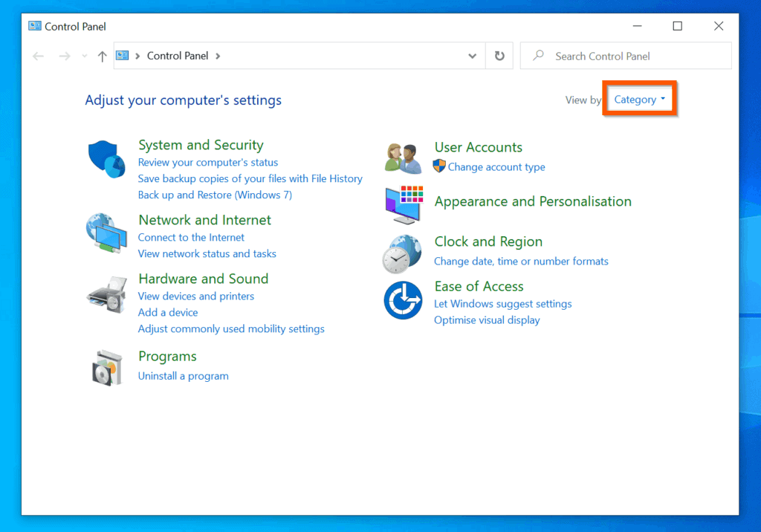Open Adjust commonly used mobility settings
The height and width of the screenshot is (532, 761).
click(x=231, y=328)
